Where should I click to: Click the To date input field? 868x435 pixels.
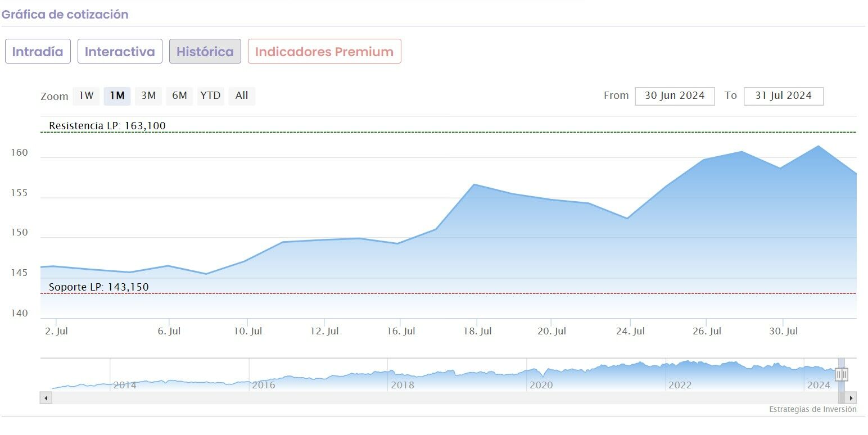(783, 96)
